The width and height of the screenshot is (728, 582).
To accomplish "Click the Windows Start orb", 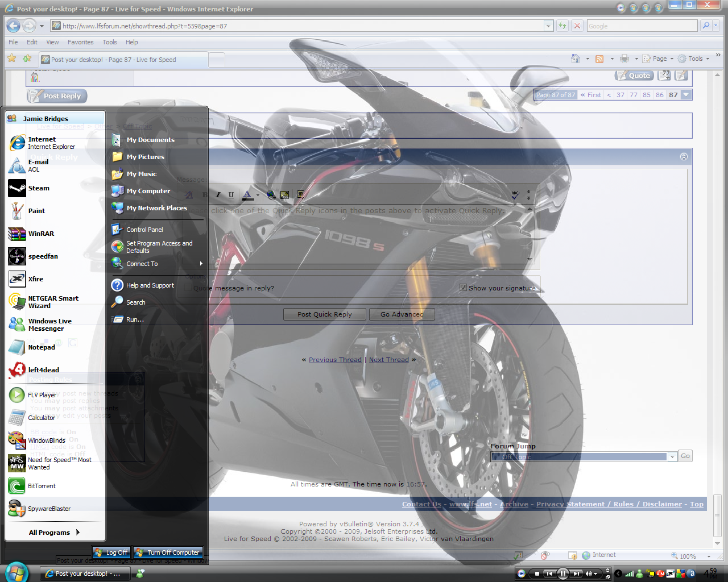I will (x=15, y=572).
